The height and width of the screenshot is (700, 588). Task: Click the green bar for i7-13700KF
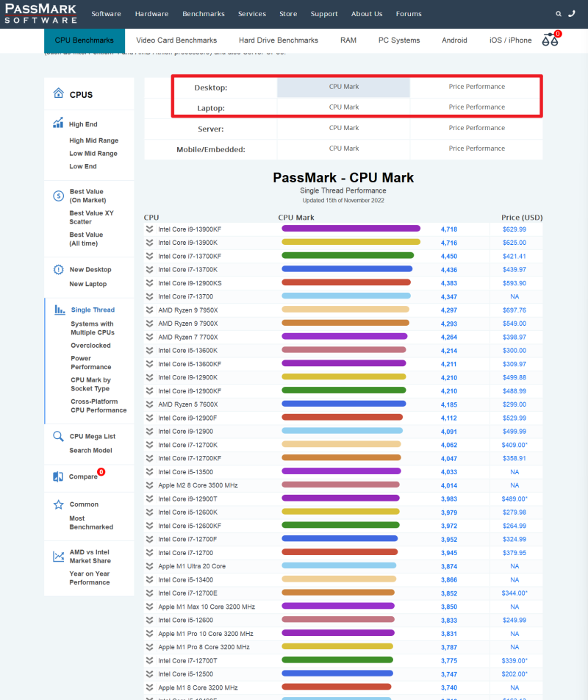click(348, 255)
